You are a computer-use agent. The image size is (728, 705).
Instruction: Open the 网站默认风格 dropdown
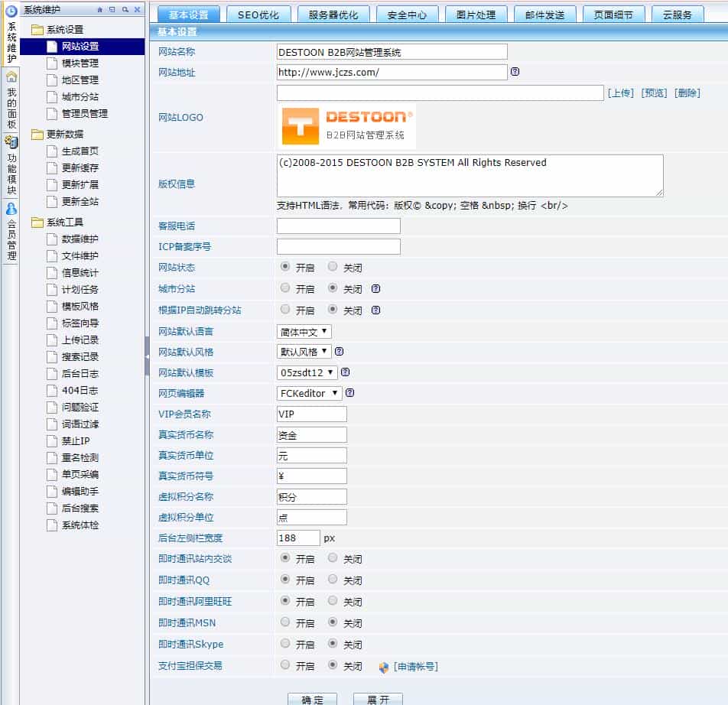pos(304,352)
